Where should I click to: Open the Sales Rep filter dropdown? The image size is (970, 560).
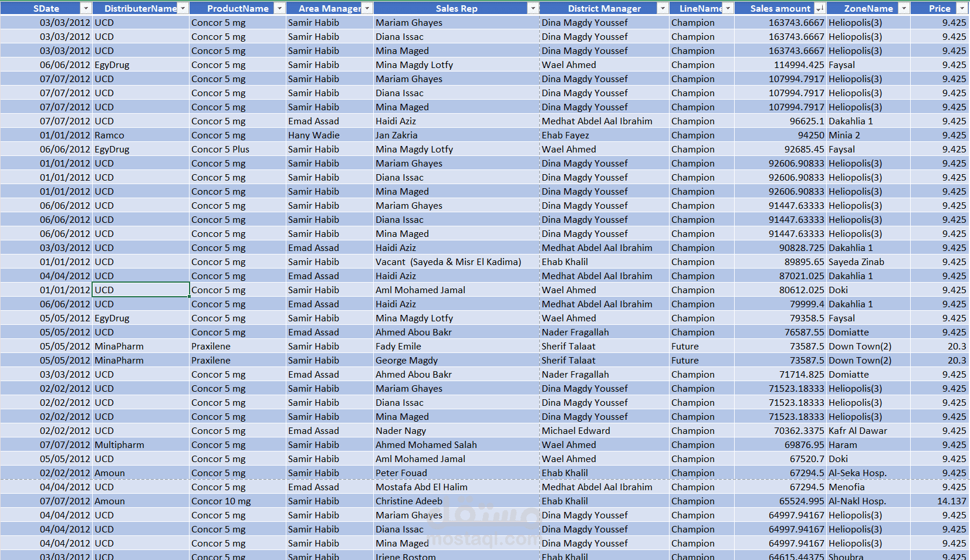533,8
